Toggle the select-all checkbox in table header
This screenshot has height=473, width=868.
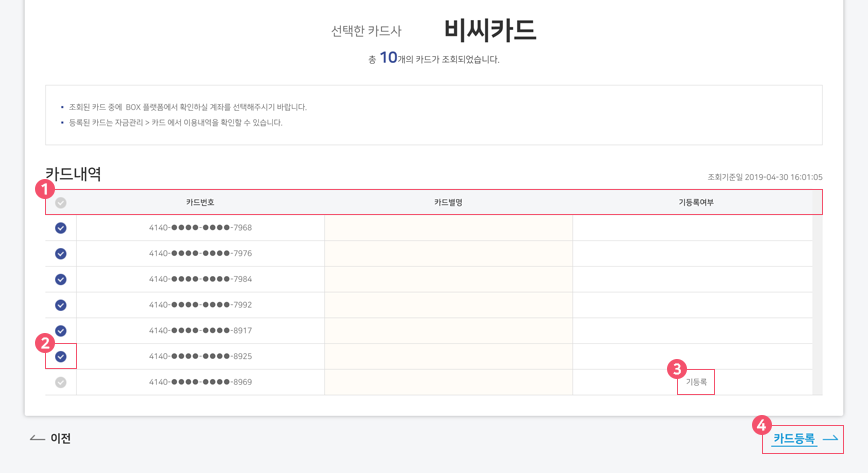pos(61,203)
